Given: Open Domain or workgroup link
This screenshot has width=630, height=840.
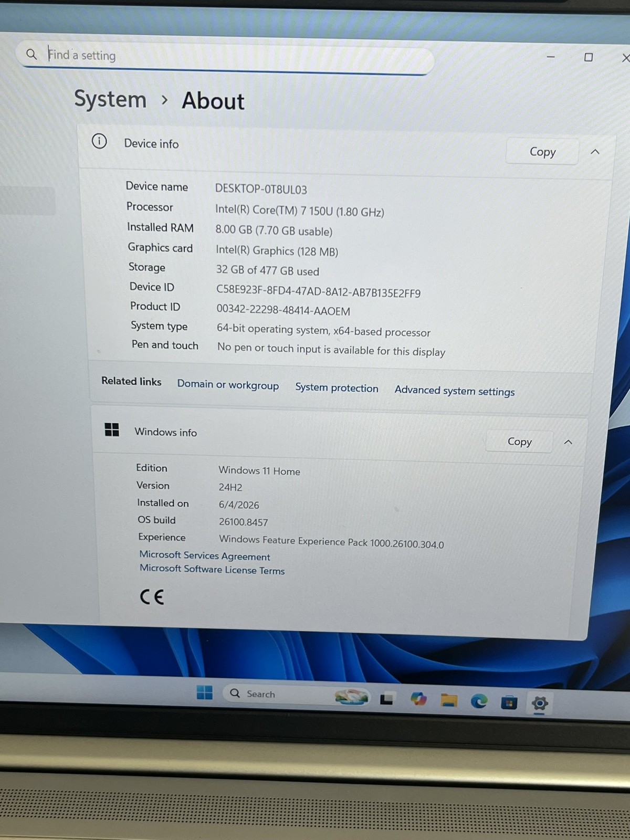Looking at the screenshot, I should pyautogui.click(x=228, y=384).
